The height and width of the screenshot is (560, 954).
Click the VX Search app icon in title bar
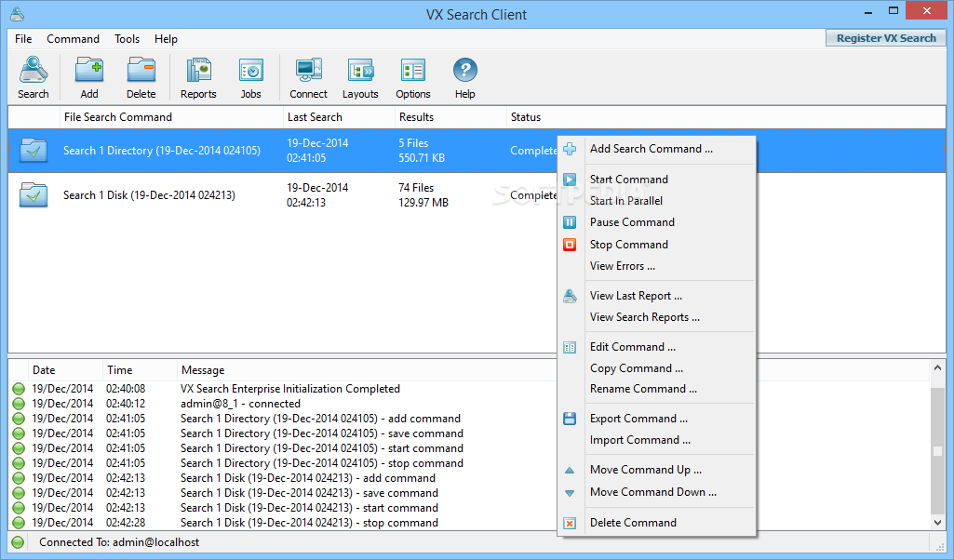(18, 13)
